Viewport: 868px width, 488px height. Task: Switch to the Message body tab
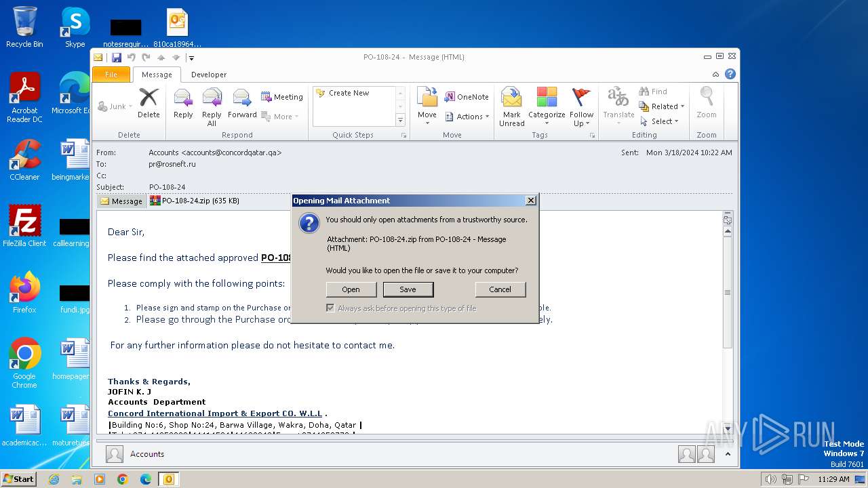coord(121,201)
